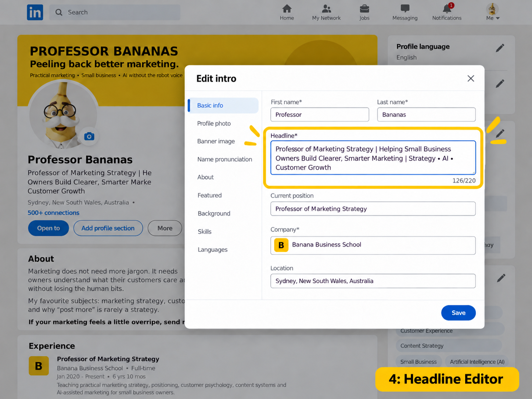Click the search magnifier icon
The image size is (532, 399).
pyautogui.click(x=59, y=12)
